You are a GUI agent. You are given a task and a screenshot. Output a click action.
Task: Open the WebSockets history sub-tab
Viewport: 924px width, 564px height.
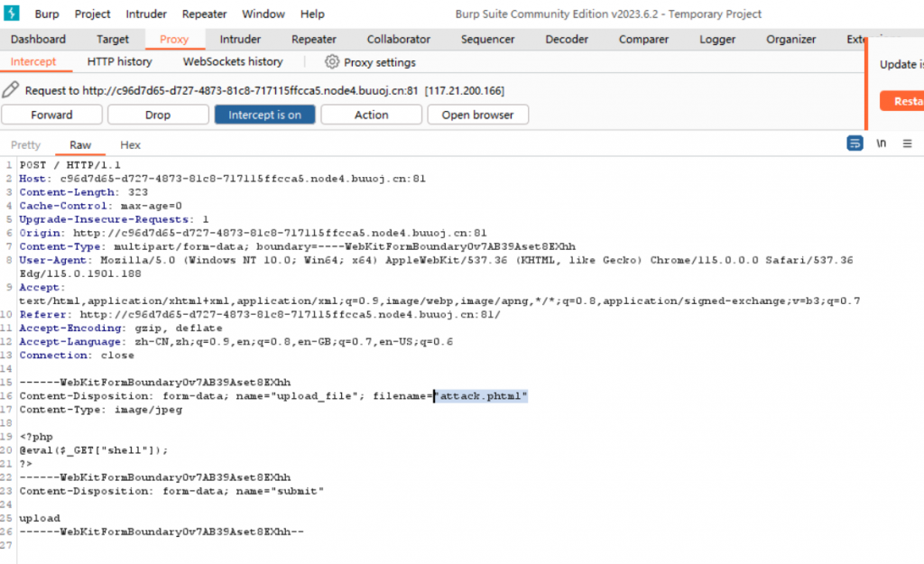point(233,62)
